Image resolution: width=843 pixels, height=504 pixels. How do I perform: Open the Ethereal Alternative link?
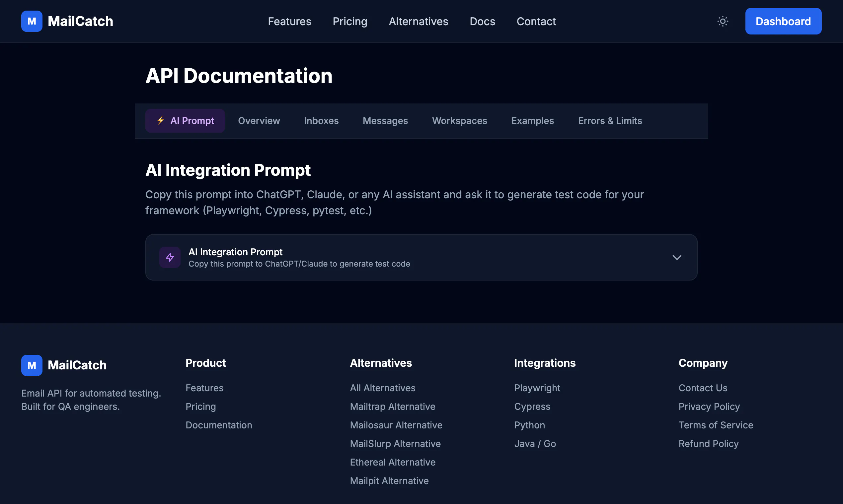pyautogui.click(x=392, y=462)
